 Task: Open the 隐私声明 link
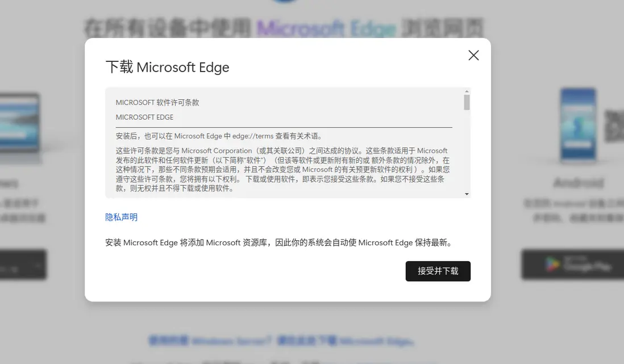[121, 217]
